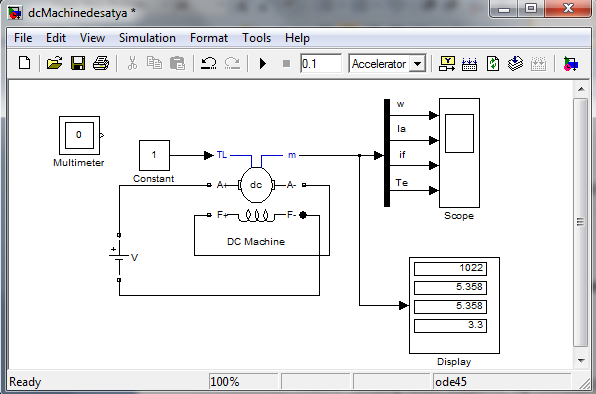Click the Build All layered-stack icon
The height and width of the screenshot is (394, 596).
pos(515,63)
